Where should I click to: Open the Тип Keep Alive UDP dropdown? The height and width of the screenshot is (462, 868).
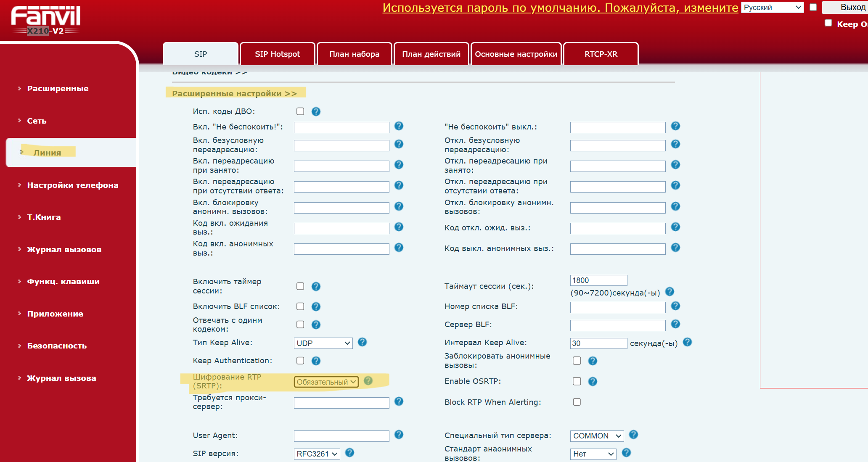[323, 343]
